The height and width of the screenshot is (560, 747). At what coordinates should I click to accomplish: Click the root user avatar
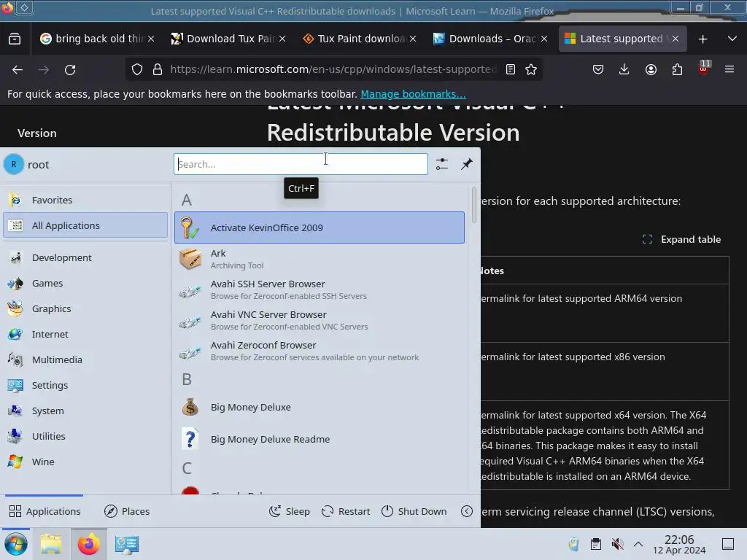click(14, 164)
